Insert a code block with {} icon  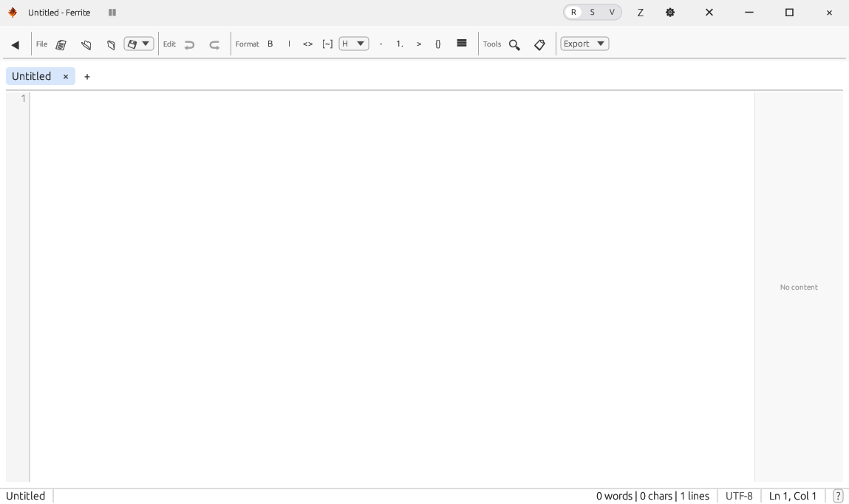tap(438, 44)
